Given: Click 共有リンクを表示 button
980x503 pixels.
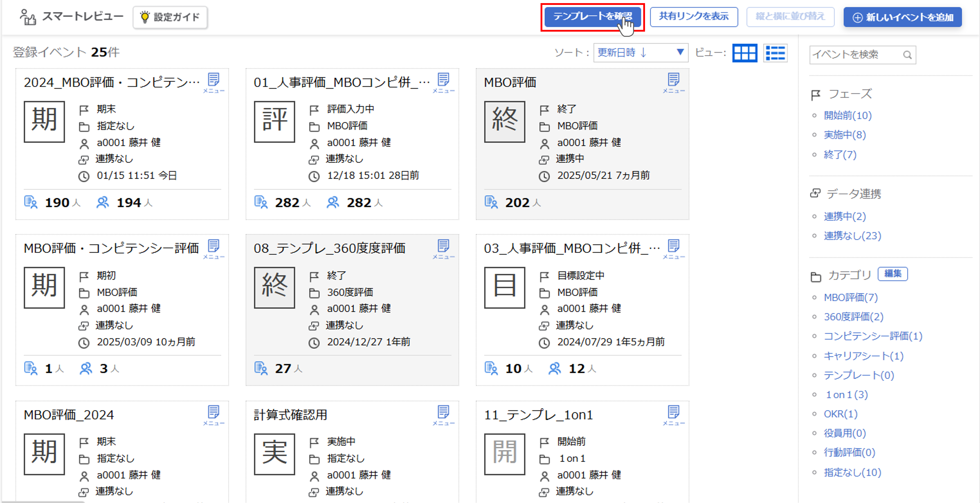Looking at the screenshot, I should coord(694,17).
